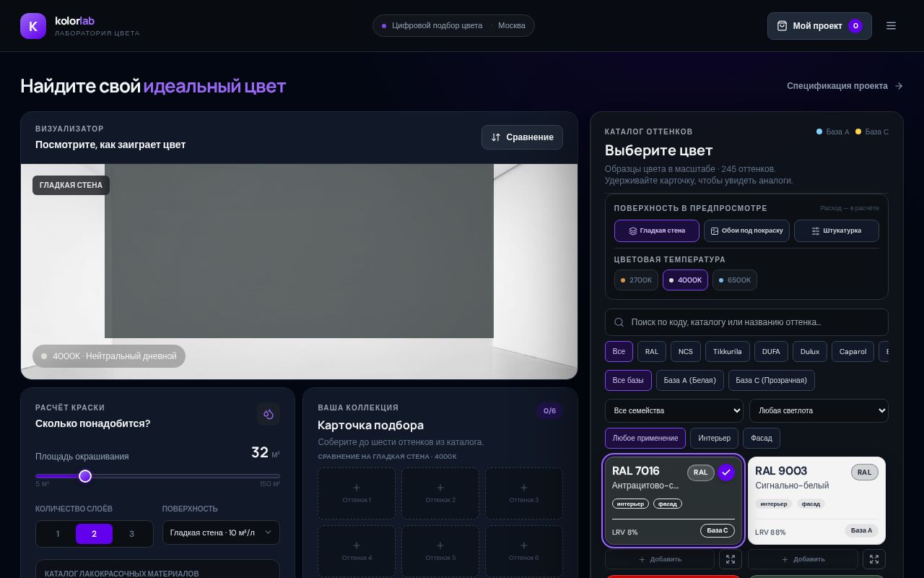Filter catalog by Dulux

(810, 352)
